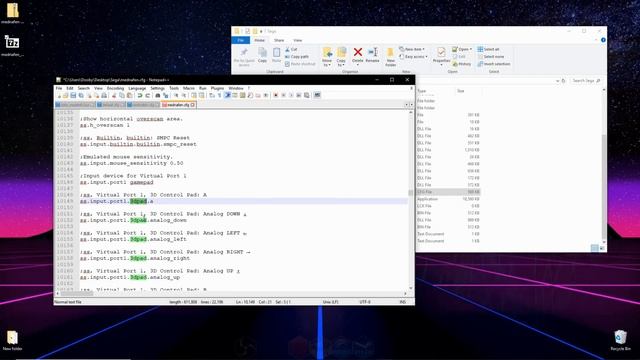640x360 pixels.
Task: Click the Save All icon in Notepad++ toolbar
Action: pos(81,96)
